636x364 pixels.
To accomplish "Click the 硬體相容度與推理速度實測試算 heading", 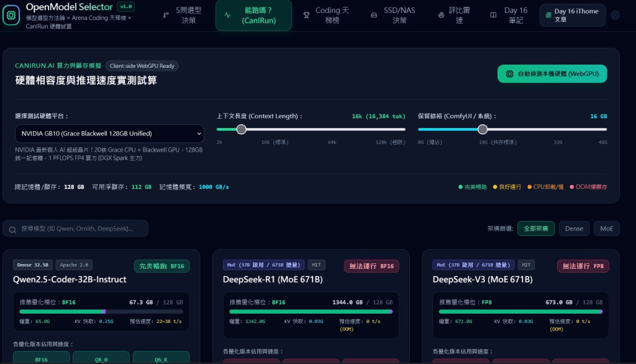I will [86, 80].
